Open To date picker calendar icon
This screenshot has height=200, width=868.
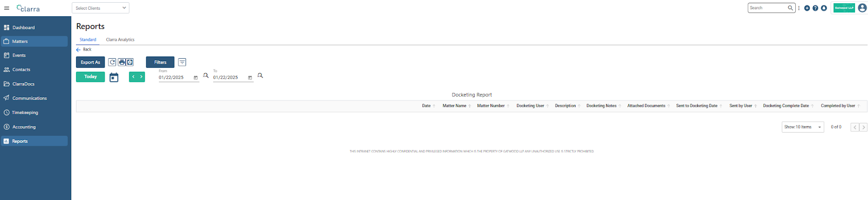tap(250, 78)
